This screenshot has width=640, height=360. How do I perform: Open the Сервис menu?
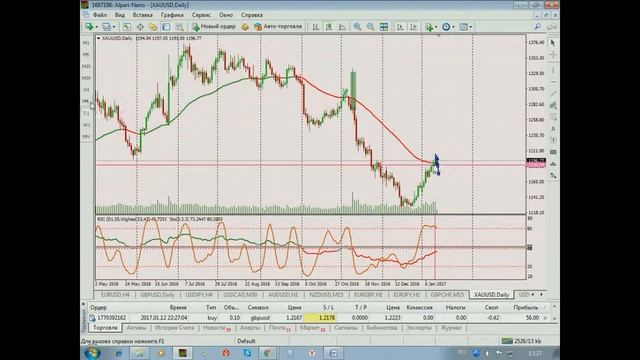point(201,15)
